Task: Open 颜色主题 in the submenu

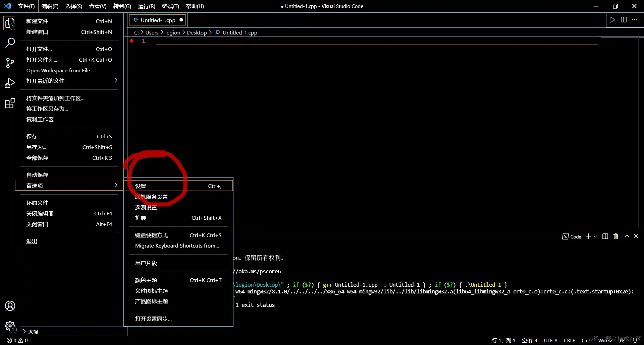Action: point(178,280)
